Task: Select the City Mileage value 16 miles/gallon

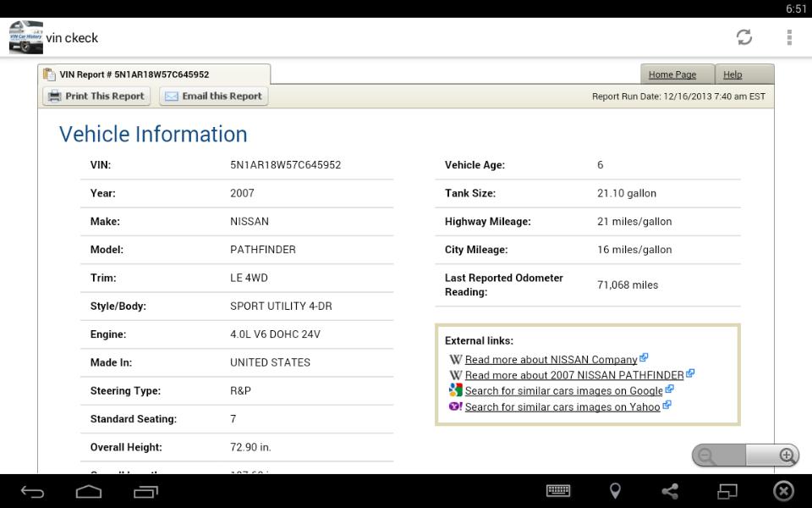Action: point(634,249)
